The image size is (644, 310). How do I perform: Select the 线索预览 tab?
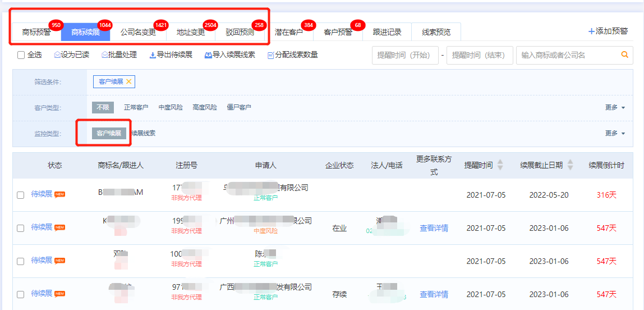pos(436,32)
